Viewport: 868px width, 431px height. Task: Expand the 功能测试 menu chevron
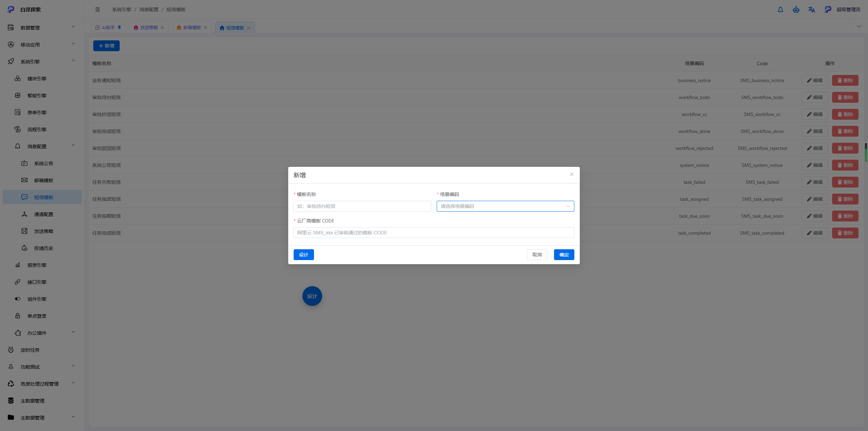(73, 366)
